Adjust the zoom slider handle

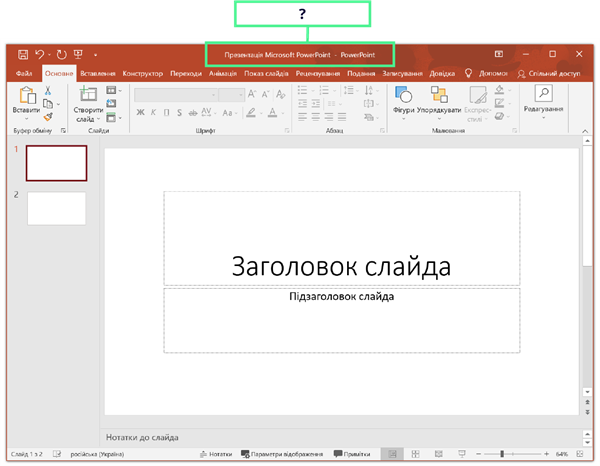pos(502,454)
